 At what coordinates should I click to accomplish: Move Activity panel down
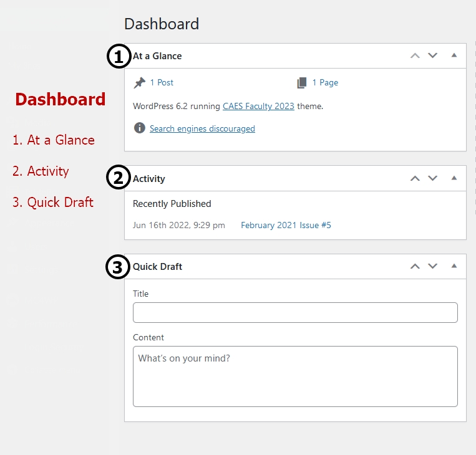pos(432,178)
